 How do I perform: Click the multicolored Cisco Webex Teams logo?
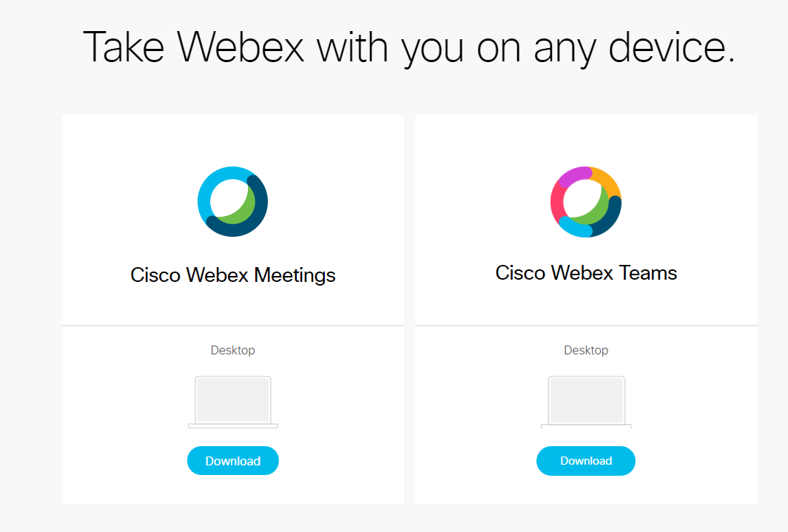586,201
